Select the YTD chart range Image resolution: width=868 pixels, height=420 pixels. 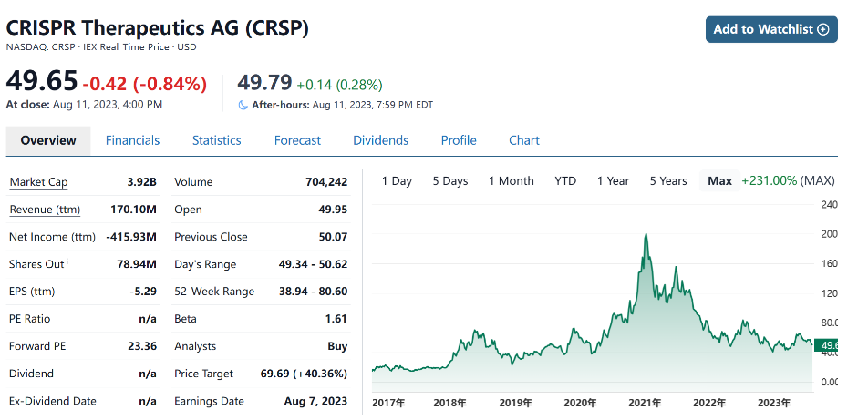coord(565,180)
